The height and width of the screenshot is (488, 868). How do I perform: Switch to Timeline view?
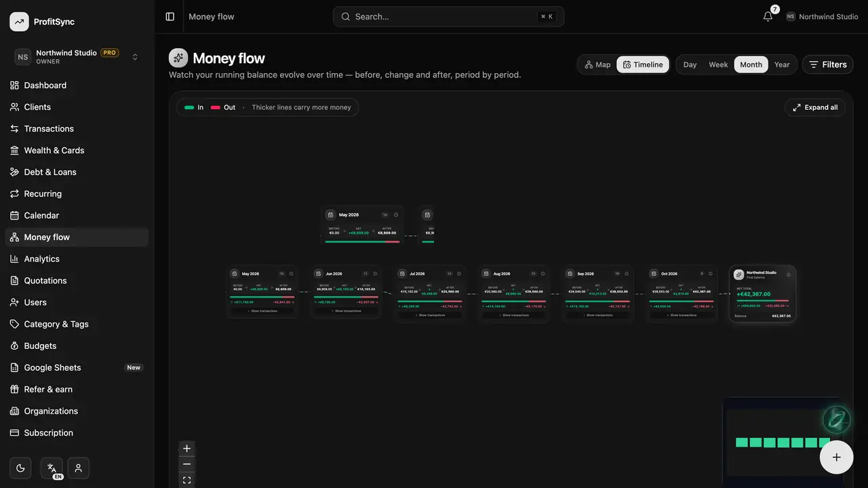point(643,64)
